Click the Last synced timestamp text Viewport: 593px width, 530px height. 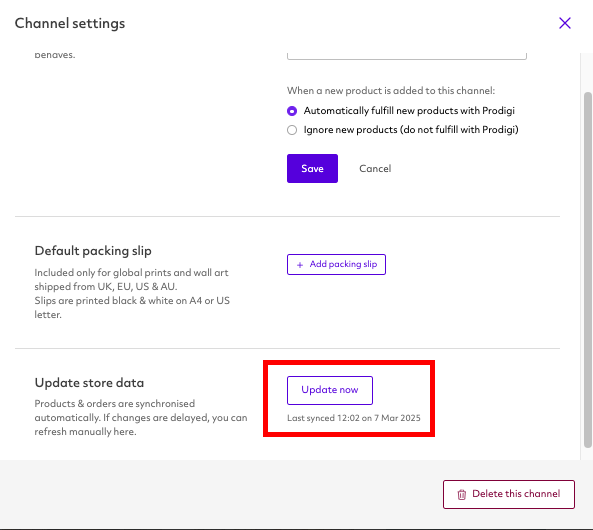tap(353, 418)
